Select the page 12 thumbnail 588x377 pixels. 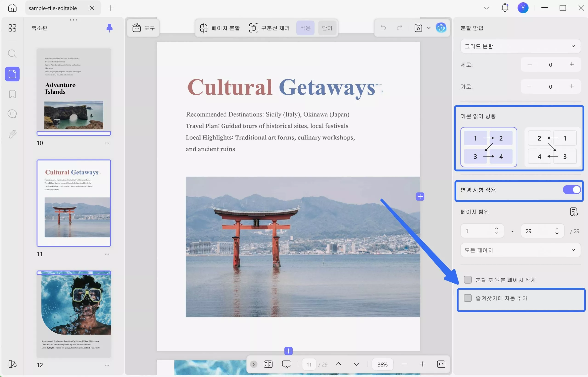click(74, 314)
